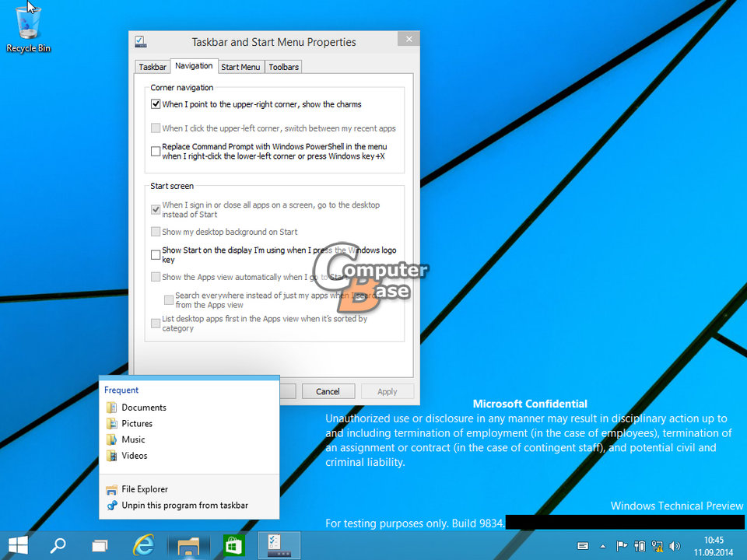747x560 pixels.
Task: Click the volume speaker tray icon
Action: tap(674, 546)
